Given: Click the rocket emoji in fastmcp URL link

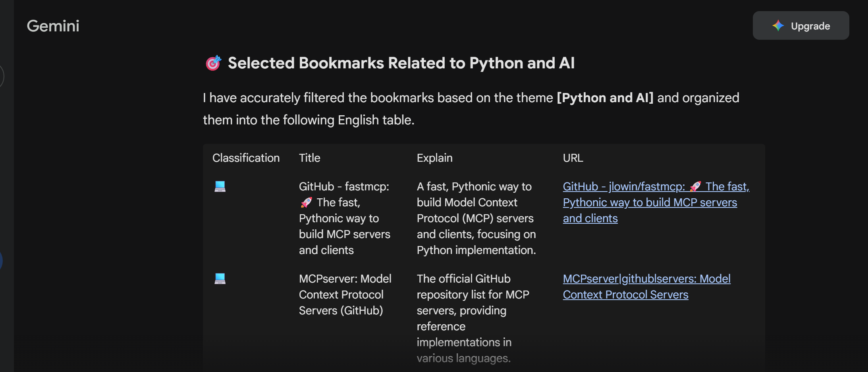Looking at the screenshot, I should 696,186.
